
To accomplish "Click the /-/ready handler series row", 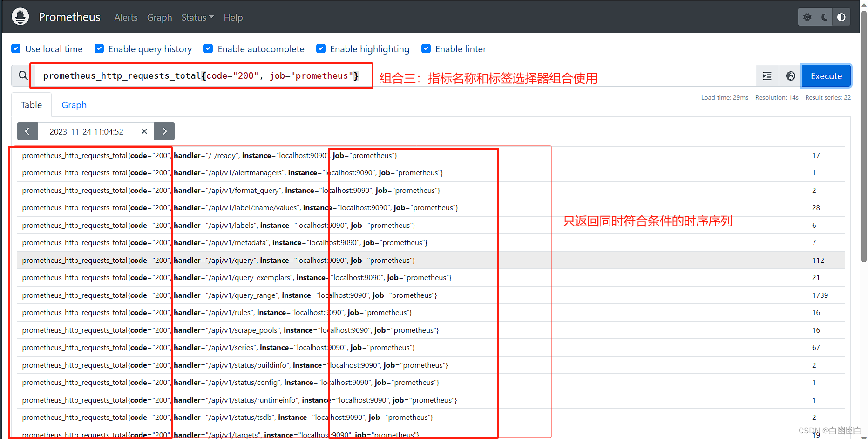I will 431,155.
